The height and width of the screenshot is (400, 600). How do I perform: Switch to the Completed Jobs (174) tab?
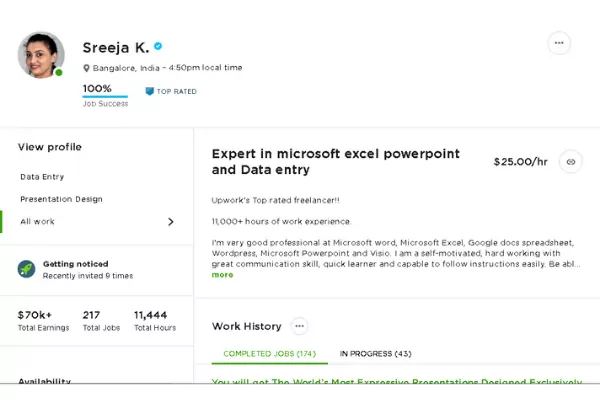coord(269,354)
